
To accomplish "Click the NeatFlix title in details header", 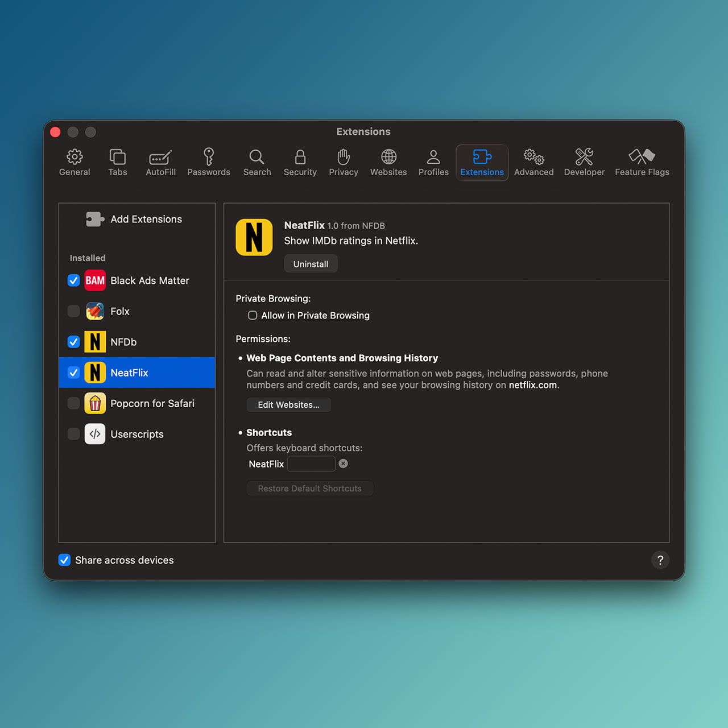I will point(304,225).
